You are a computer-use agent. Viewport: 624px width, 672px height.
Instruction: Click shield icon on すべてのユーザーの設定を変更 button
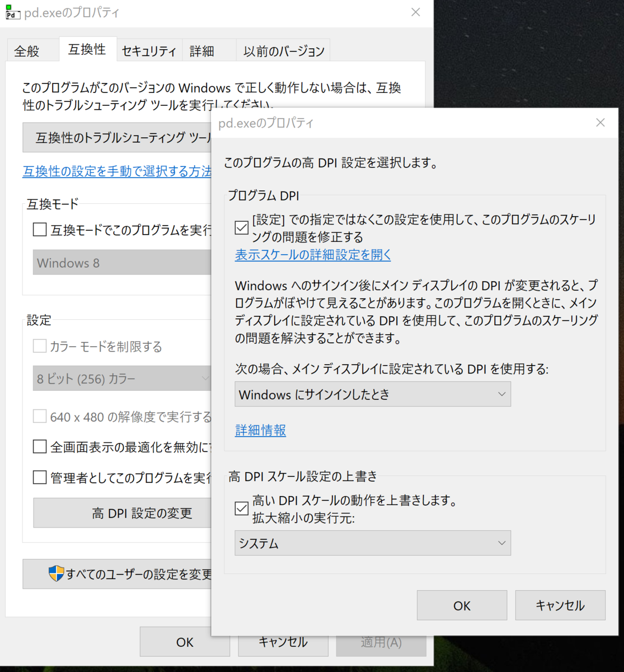57,573
